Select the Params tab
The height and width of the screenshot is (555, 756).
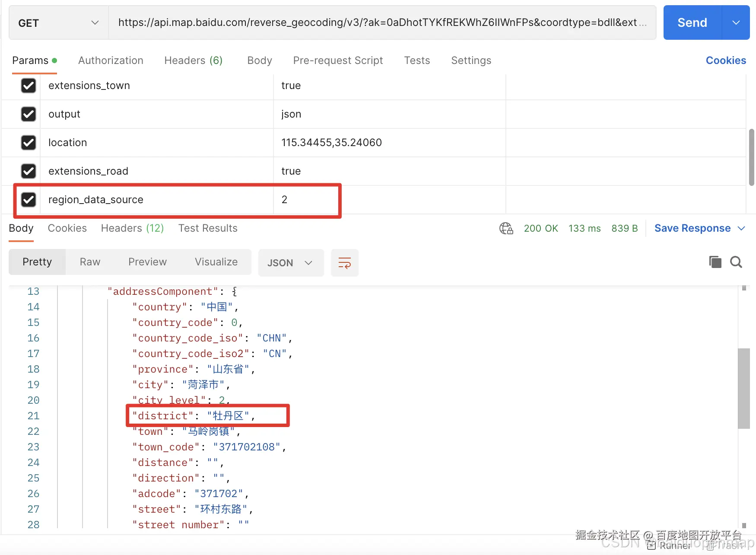[34, 61]
